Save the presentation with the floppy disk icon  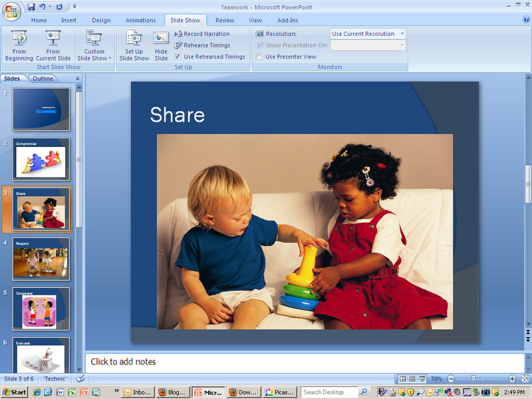click(31, 7)
